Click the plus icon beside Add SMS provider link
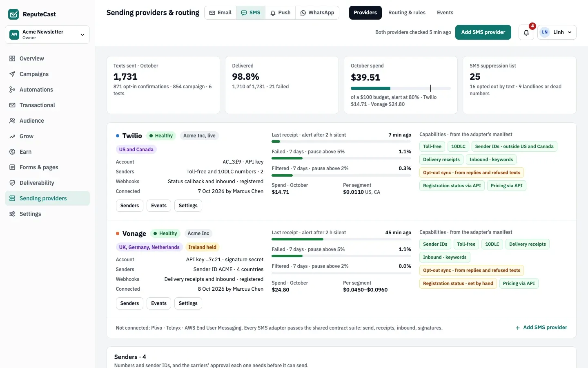Screen dimensions: 588x368 518,328
